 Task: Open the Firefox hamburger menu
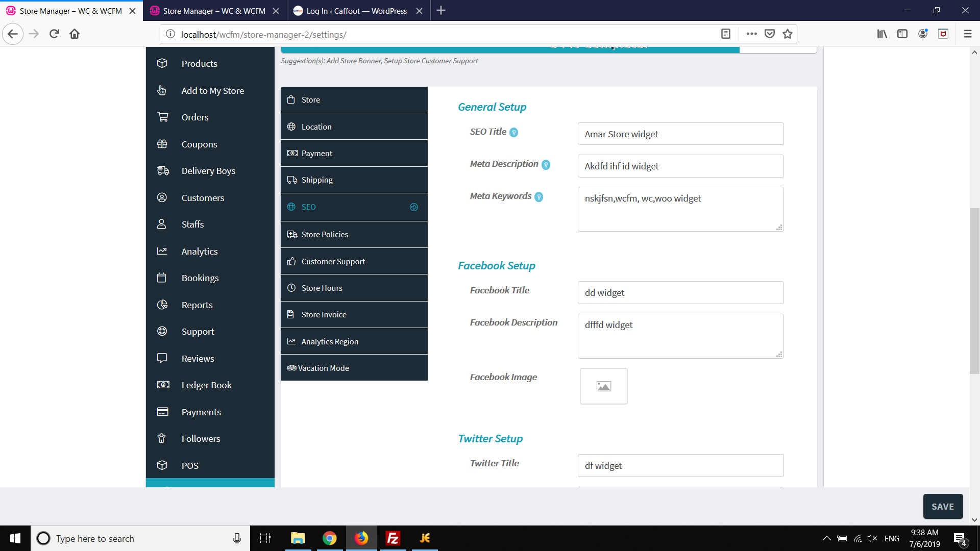[x=967, y=34]
